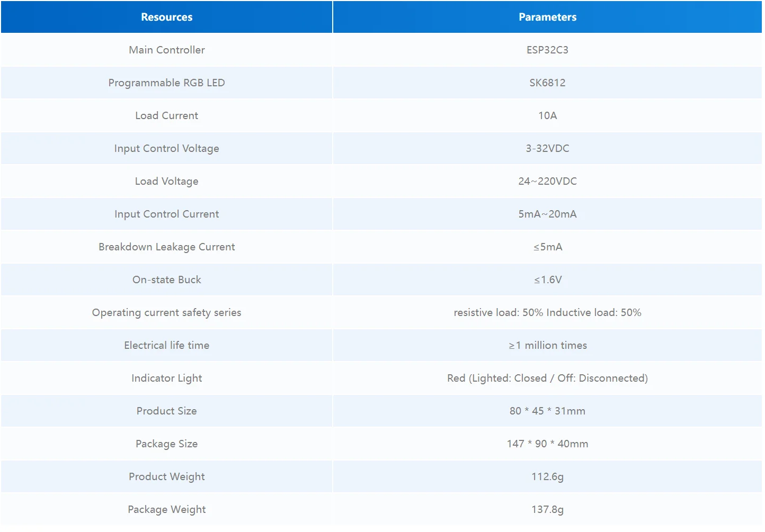Select the Programmable RGB LED label
Screen dimensions: 765x532
pyautogui.click(x=166, y=83)
